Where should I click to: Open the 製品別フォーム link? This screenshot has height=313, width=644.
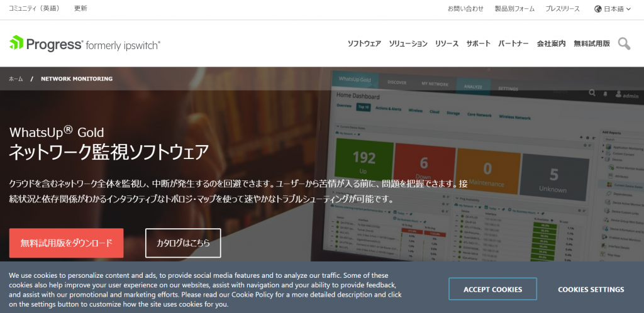coord(514,9)
